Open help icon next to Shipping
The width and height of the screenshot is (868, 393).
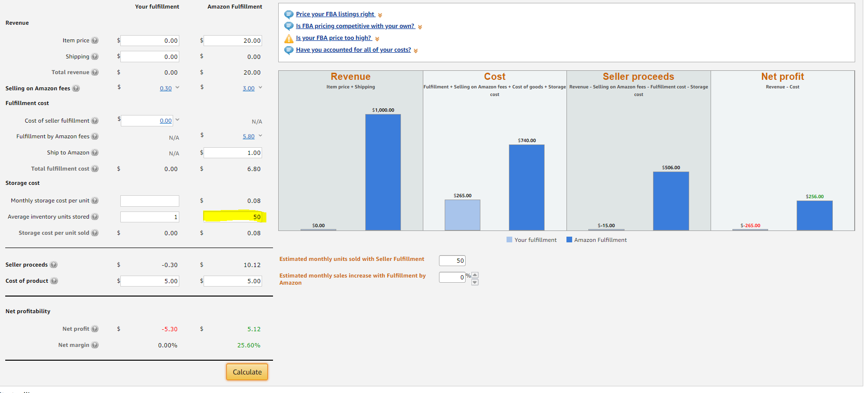pyautogui.click(x=95, y=57)
